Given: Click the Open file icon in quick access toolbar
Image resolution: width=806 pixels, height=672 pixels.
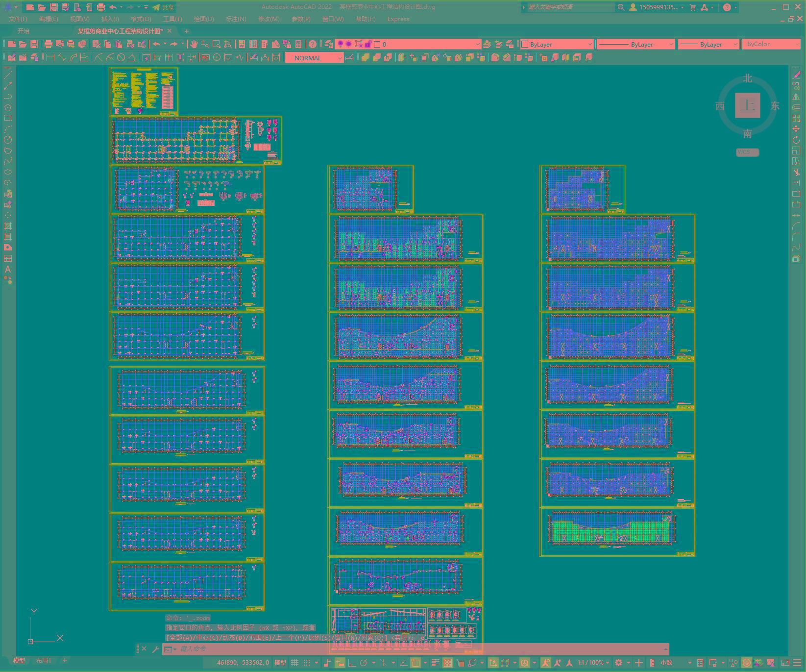Looking at the screenshot, I should click(42, 7).
